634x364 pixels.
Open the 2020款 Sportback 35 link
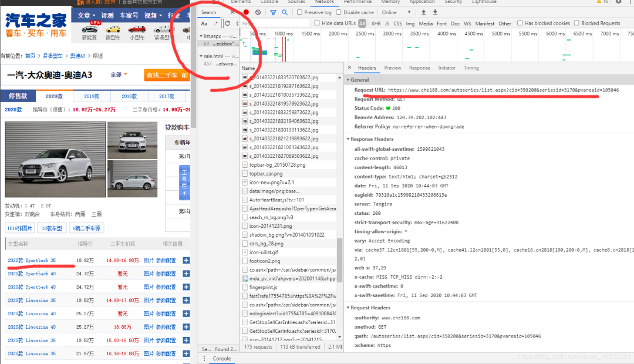[x=32, y=260]
